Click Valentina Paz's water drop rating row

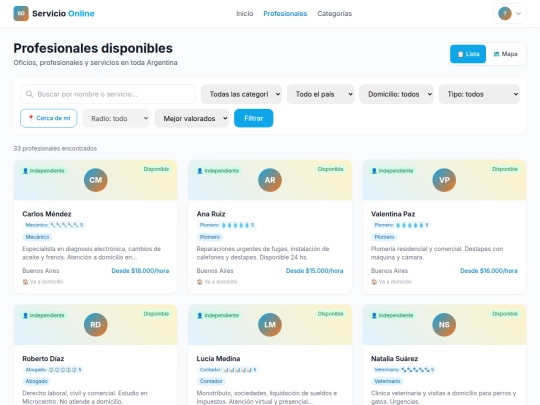(x=401, y=225)
